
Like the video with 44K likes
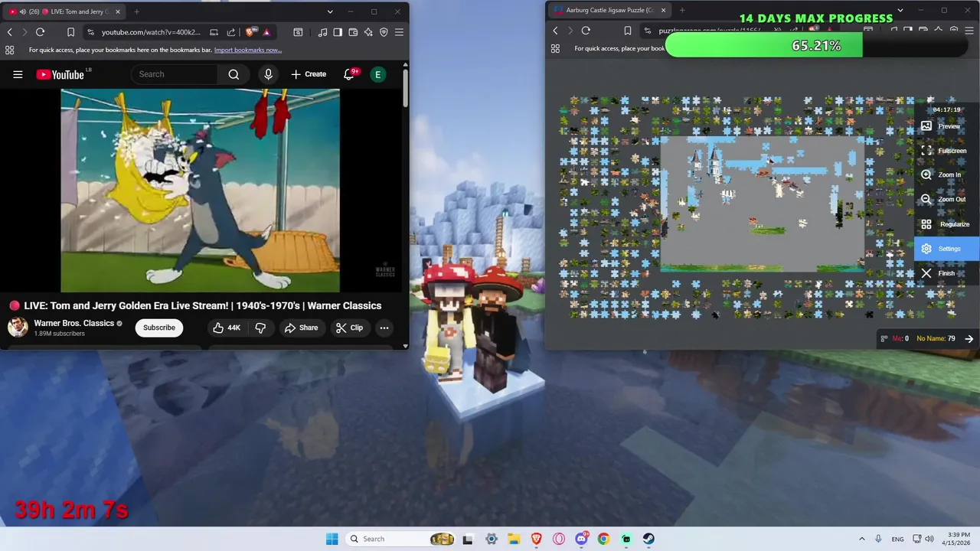[227, 328]
